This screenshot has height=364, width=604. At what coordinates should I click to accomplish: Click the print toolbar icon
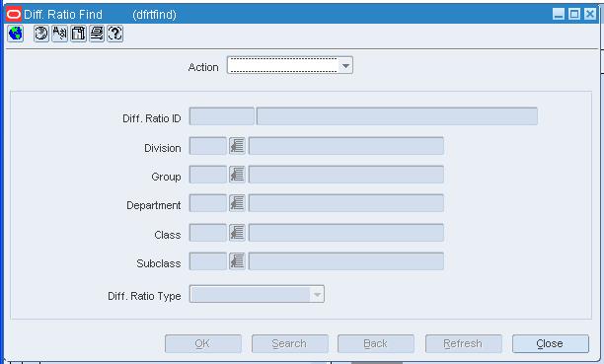[x=97, y=34]
